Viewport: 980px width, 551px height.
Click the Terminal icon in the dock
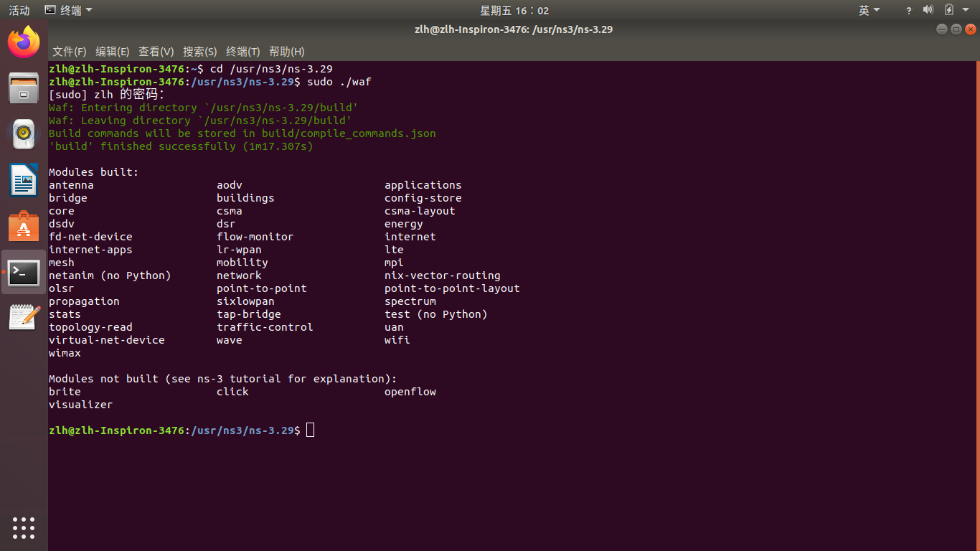[24, 272]
